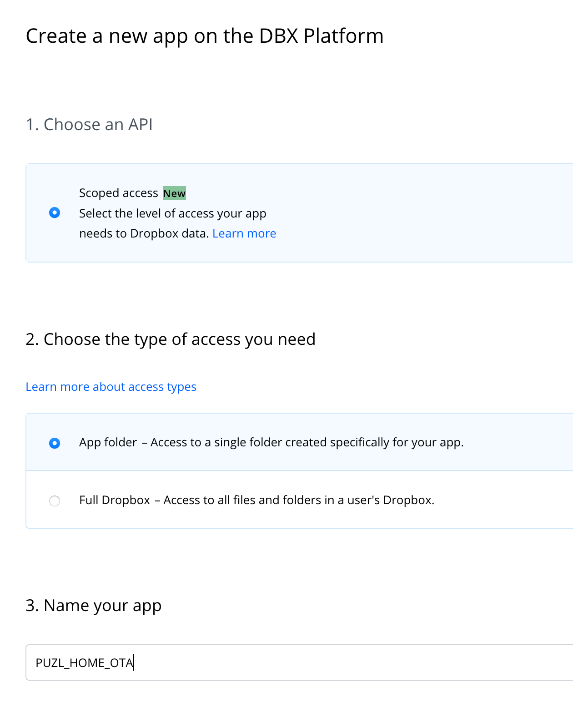Click the App folder label text
This screenshot has width=573, height=728.
(108, 442)
